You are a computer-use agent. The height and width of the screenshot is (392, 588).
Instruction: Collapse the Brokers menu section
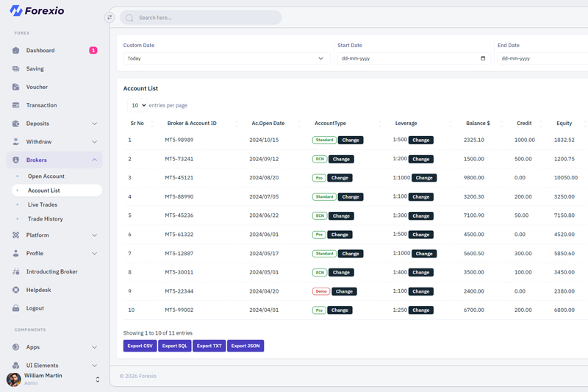point(94,160)
